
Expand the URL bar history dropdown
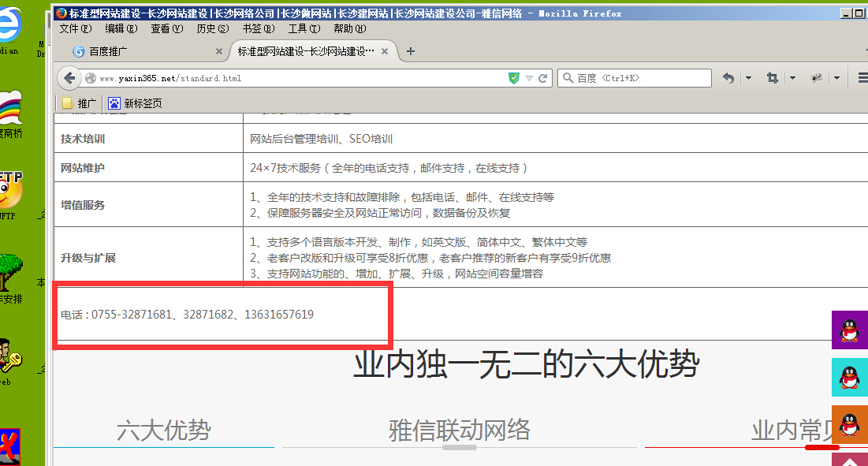click(529, 78)
